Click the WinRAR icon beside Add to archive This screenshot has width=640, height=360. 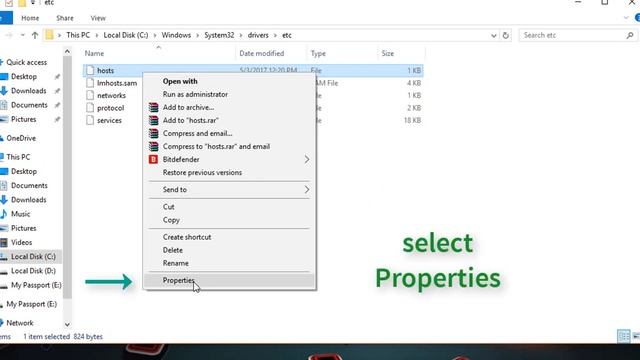153,107
